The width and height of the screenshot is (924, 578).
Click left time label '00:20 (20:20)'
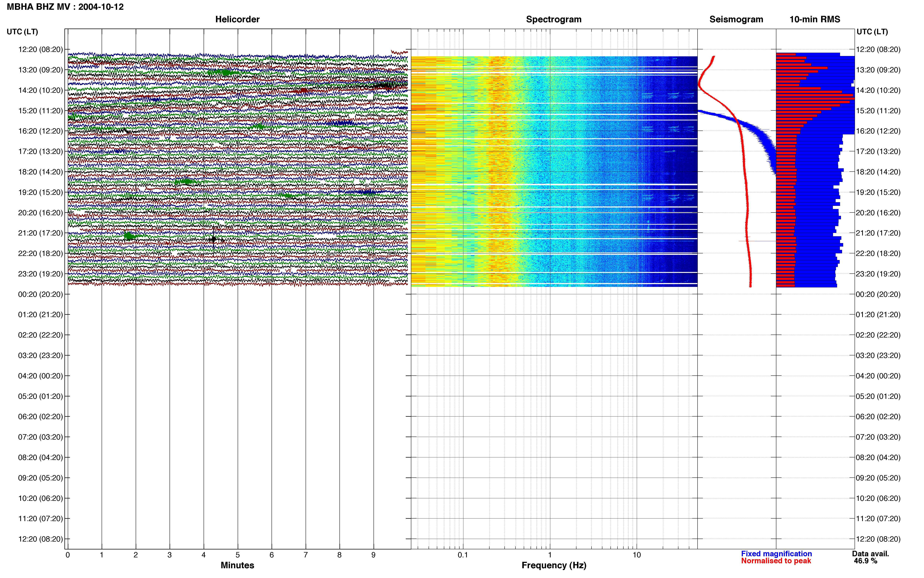pos(41,294)
